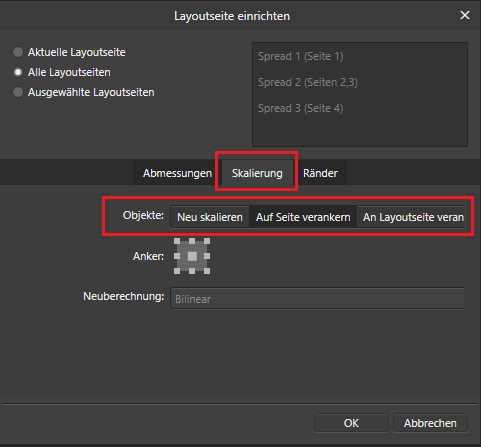Choose the Aktuelle Layoutseite radio option

click(x=18, y=52)
